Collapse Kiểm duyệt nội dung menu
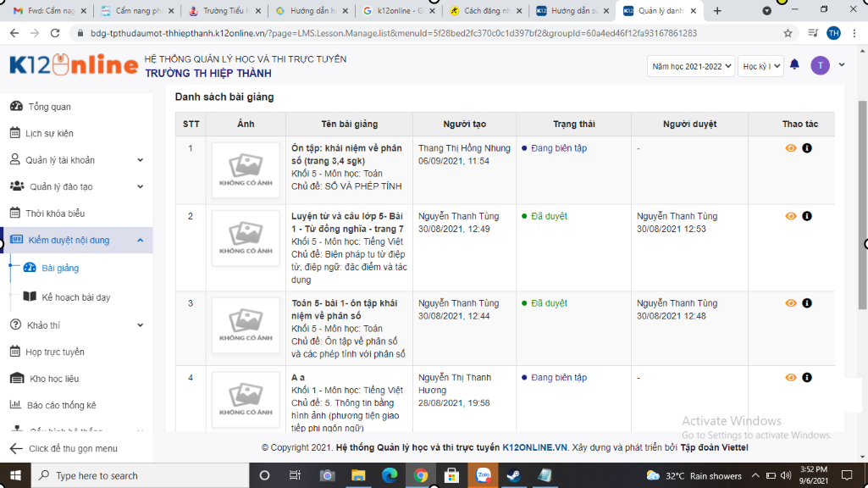This screenshot has width=868, height=488. (x=76, y=240)
